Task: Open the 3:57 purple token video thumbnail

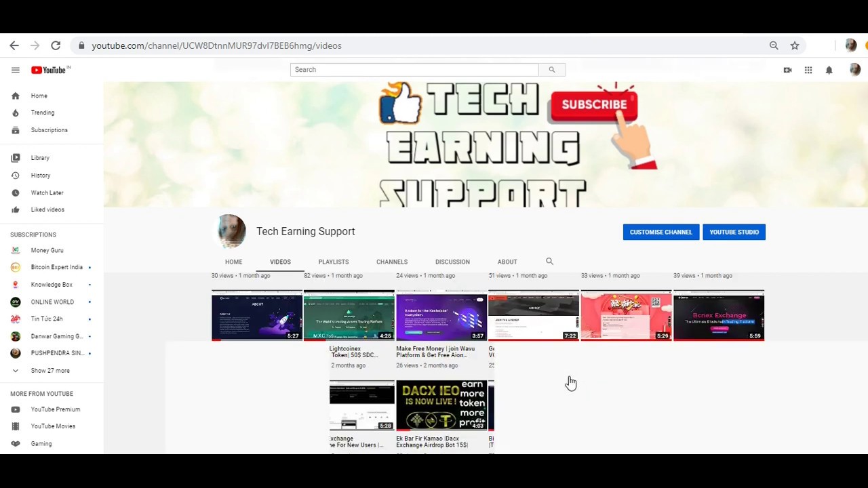Action: [441, 315]
